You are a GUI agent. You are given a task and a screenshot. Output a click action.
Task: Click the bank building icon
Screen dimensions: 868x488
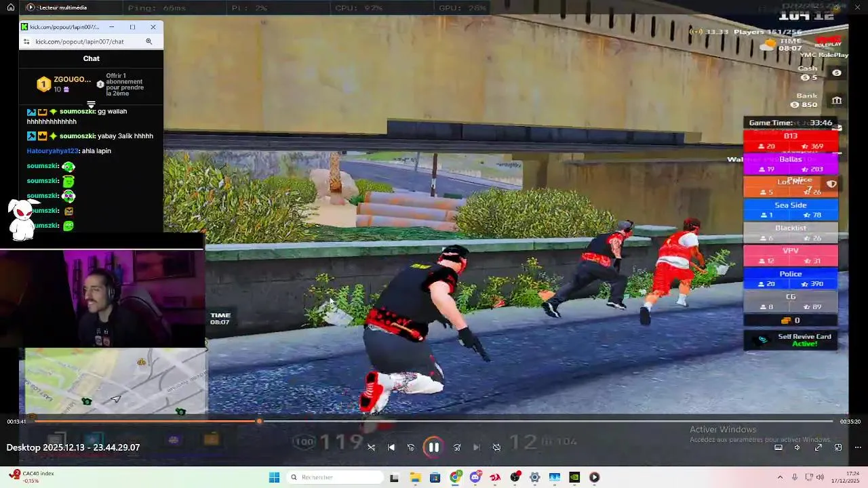tap(837, 100)
